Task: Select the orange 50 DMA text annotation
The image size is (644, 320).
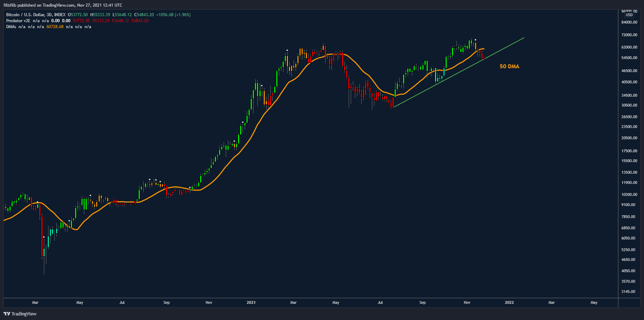Action: click(509, 66)
